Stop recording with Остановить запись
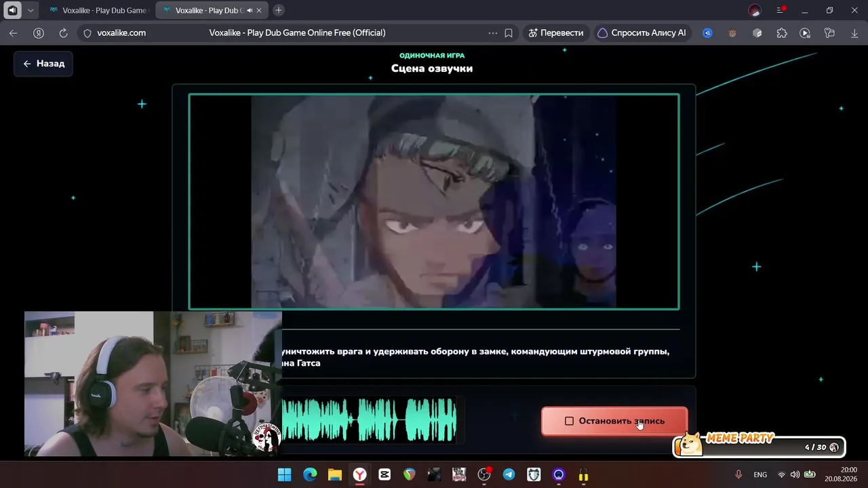 pos(614,421)
